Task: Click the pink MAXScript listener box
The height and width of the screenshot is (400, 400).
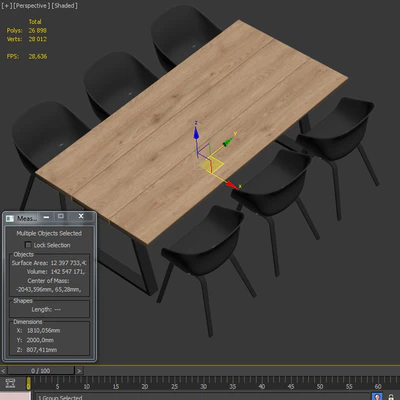Action: click(x=15, y=396)
